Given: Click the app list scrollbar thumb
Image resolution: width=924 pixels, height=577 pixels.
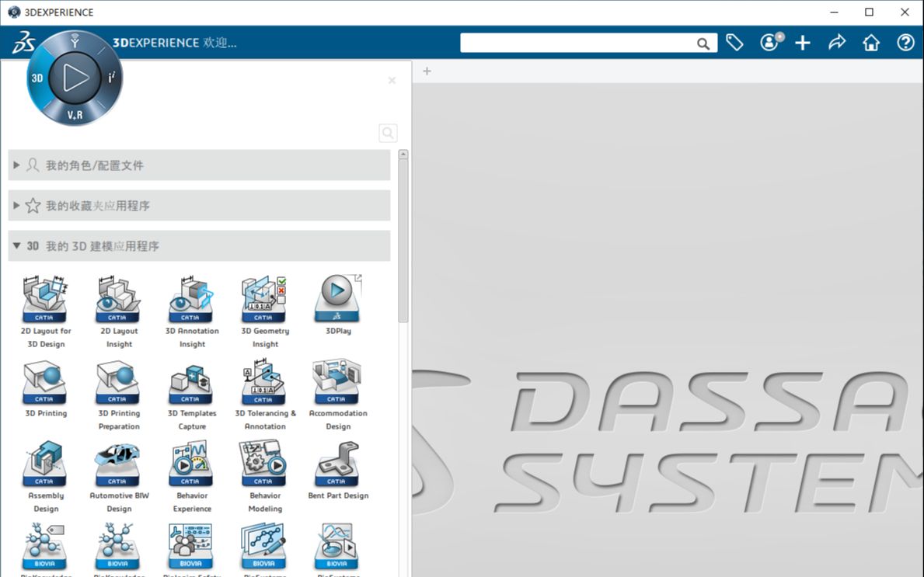Looking at the screenshot, I should [403, 241].
